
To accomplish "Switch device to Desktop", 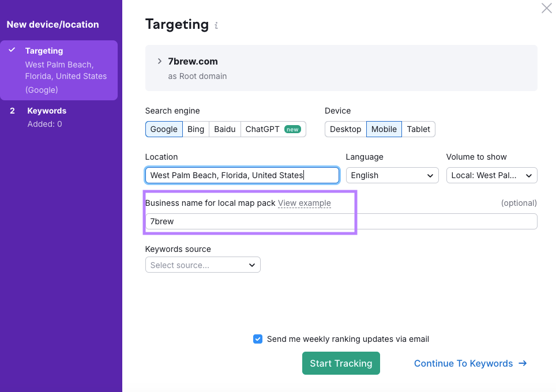I will click(345, 129).
